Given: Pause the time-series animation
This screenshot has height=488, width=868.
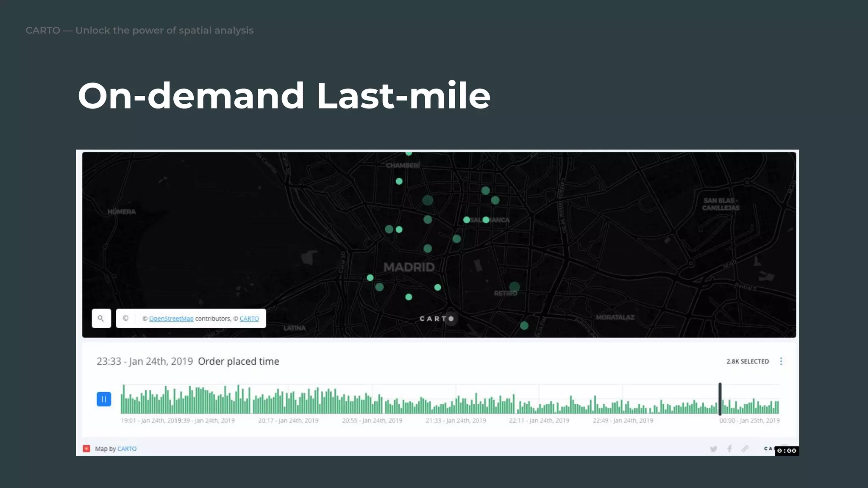Looking at the screenshot, I should [x=104, y=399].
